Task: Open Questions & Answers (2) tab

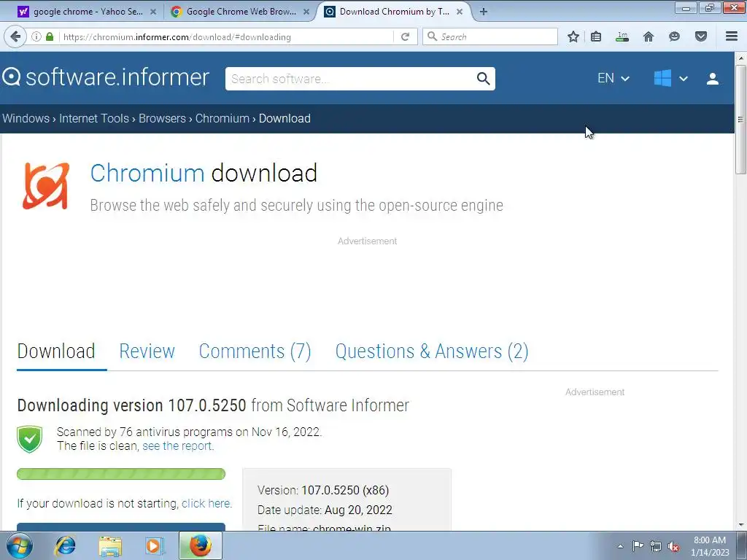Action: point(432,351)
